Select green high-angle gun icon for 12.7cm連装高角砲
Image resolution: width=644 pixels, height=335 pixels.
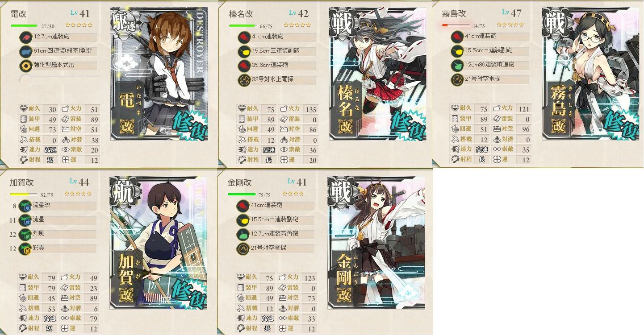click(242, 235)
